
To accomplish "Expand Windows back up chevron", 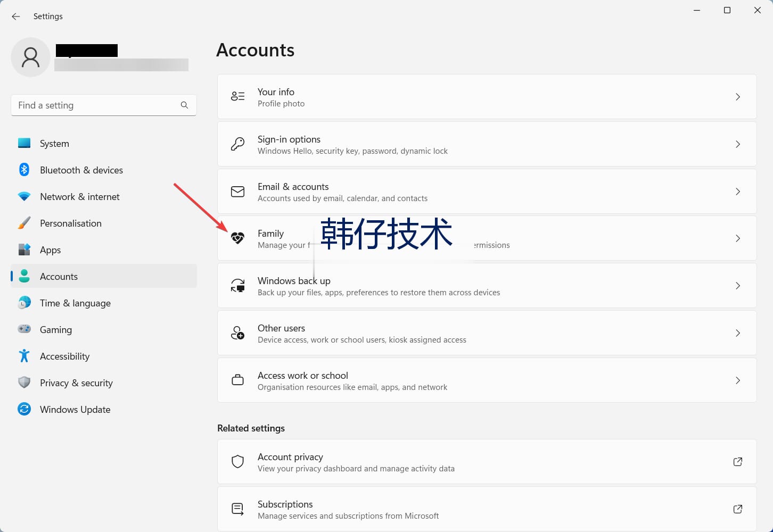I will click(738, 286).
